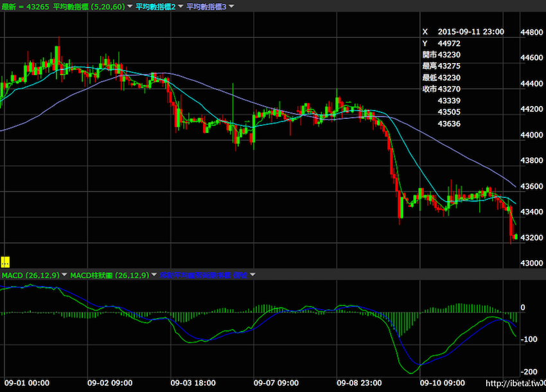Image resolution: width=546 pixels, height=392 pixels.
Task: Select the MACD柱狀圖 (26,12,9) label
Action: pyautogui.click(x=109, y=275)
